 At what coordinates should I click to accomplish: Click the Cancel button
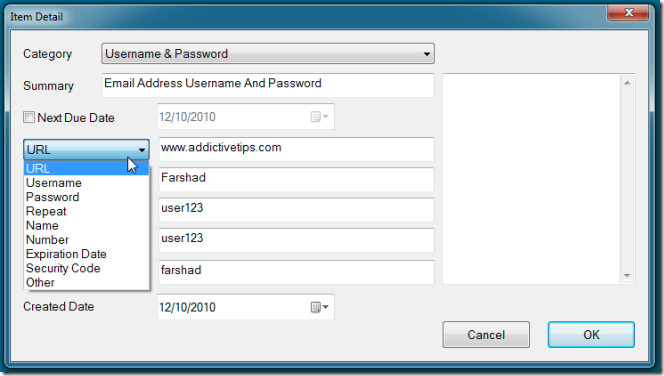pyautogui.click(x=486, y=335)
